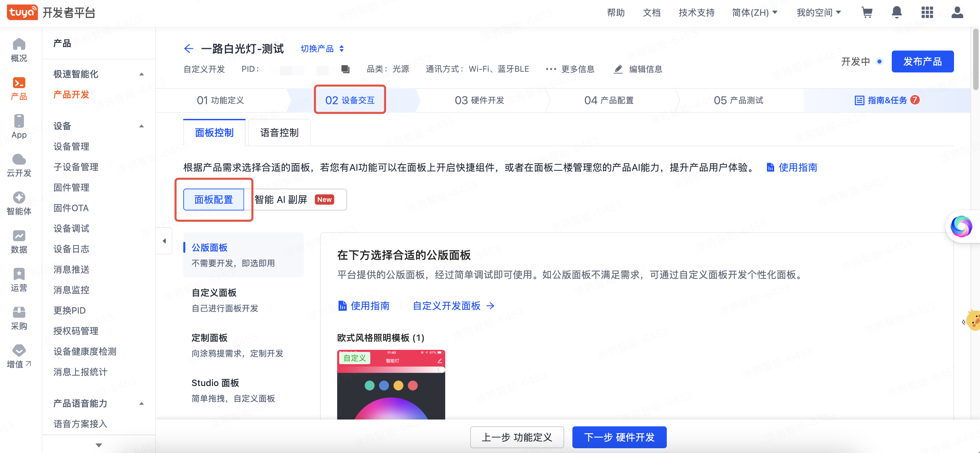Open the 切换产品 product switcher
The image size is (980, 453).
pos(322,49)
